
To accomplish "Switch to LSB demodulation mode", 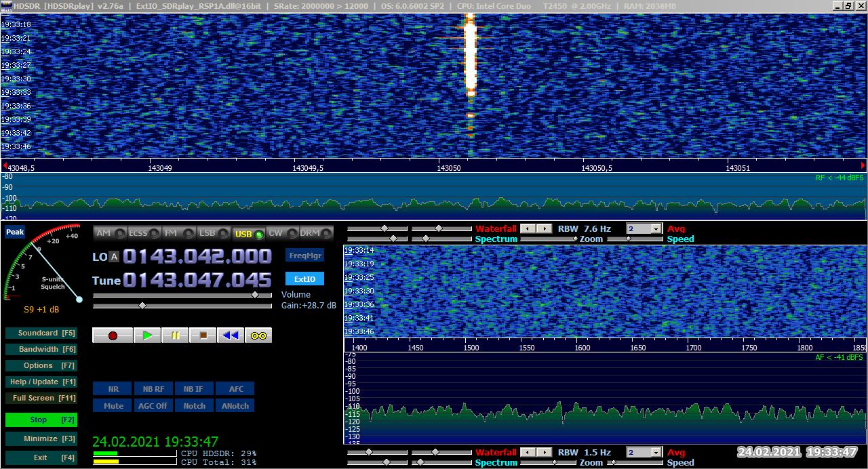I will click(214, 233).
